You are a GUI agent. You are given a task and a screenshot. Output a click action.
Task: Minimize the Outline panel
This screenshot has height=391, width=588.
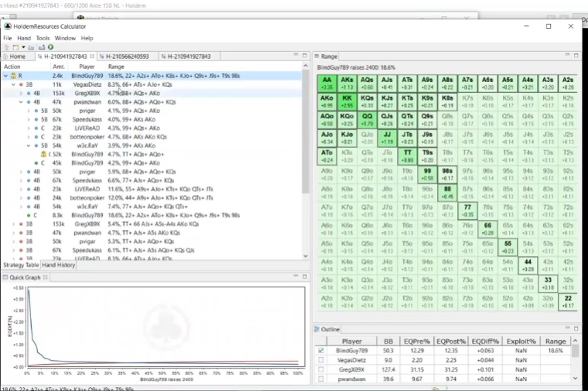tap(567, 328)
